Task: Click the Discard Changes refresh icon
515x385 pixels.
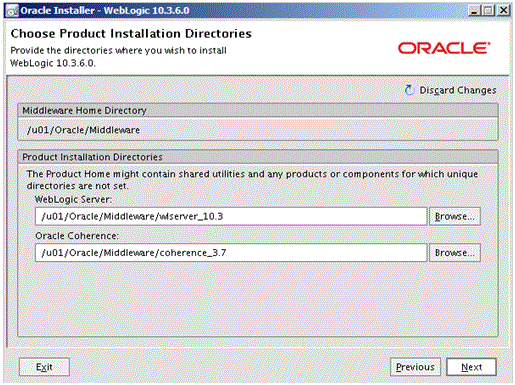Action: coord(410,90)
